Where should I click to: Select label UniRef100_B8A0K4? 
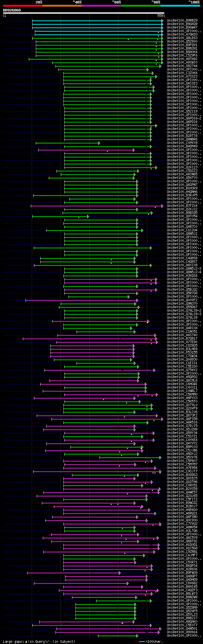click(182, 52)
